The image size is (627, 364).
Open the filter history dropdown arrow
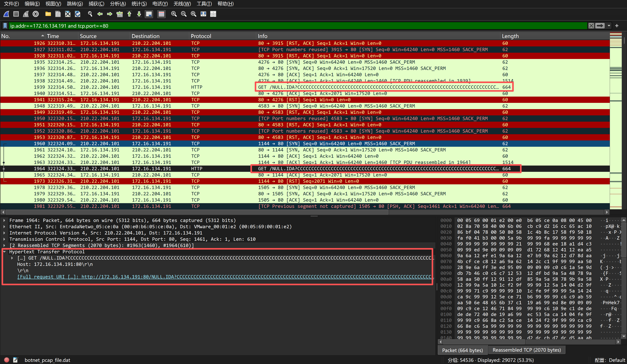pos(609,26)
